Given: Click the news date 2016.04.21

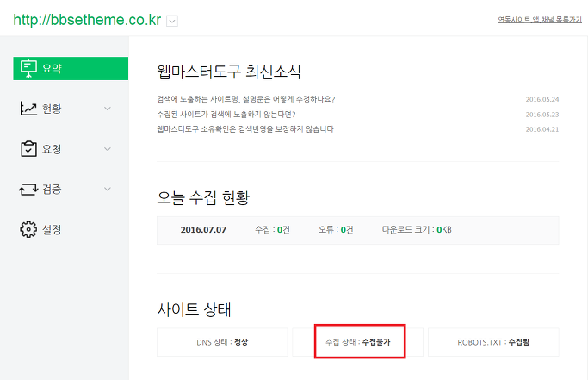Looking at the screenshot, I should 542,129.
